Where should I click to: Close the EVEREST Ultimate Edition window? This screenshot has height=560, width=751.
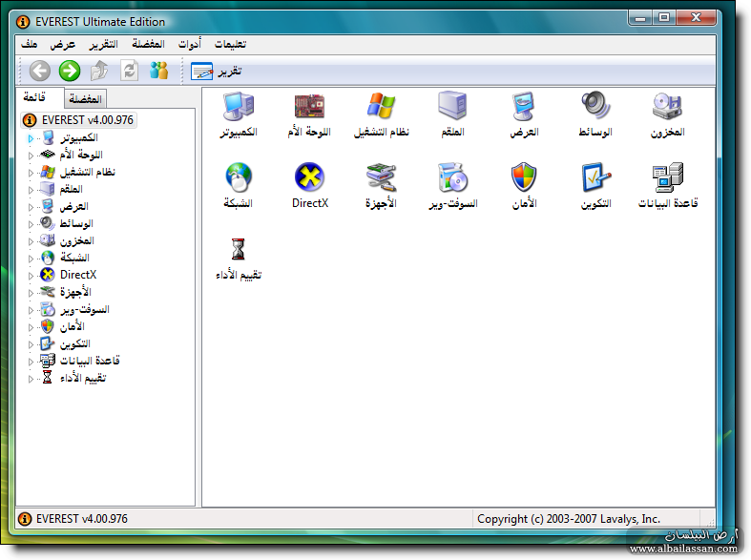[x=696, y=18]
